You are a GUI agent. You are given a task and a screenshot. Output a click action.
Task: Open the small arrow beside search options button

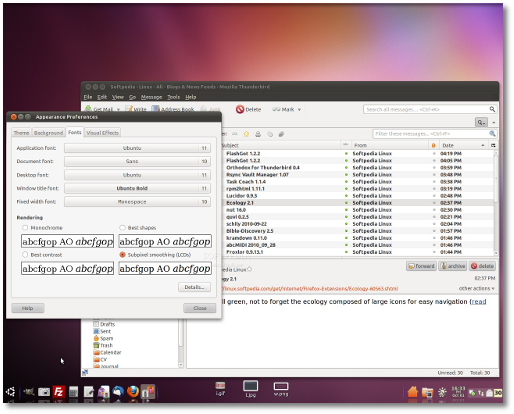point(494,123)
